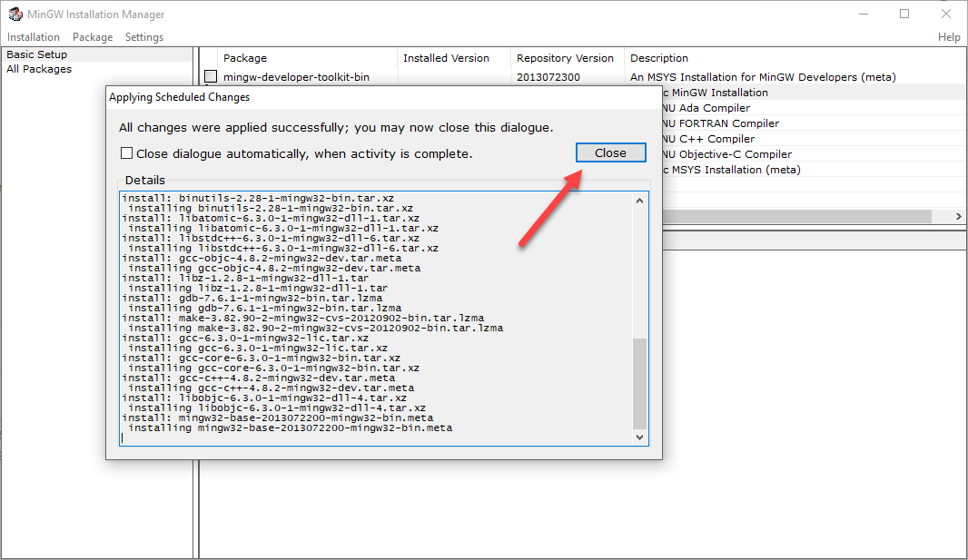
Task: Click log line 'install: binutils-2.28-1-mingw32-bin.tar.xz'
Action: tap(258, 198)
